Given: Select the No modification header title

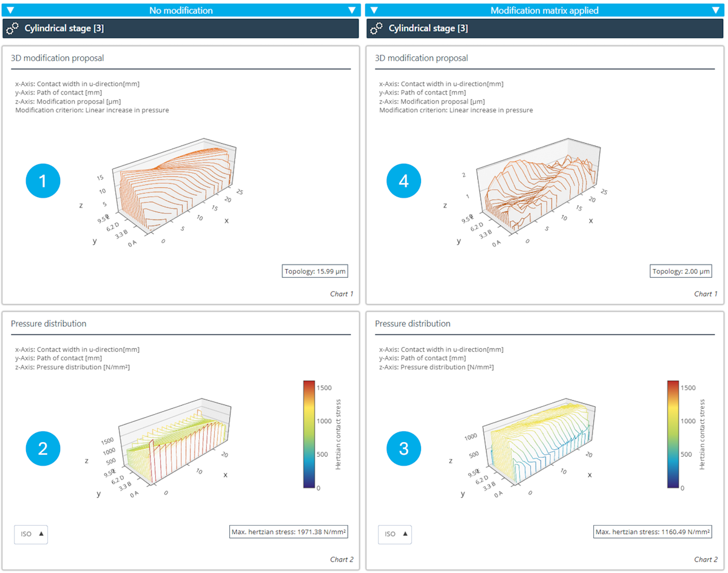Looking at the screenshot, I should point(181,10).
